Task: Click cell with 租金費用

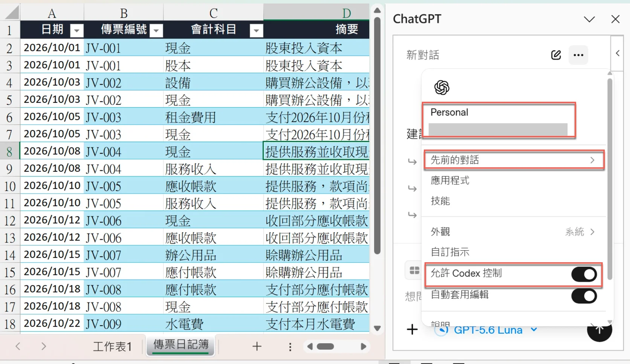Action: coord(213,117)
